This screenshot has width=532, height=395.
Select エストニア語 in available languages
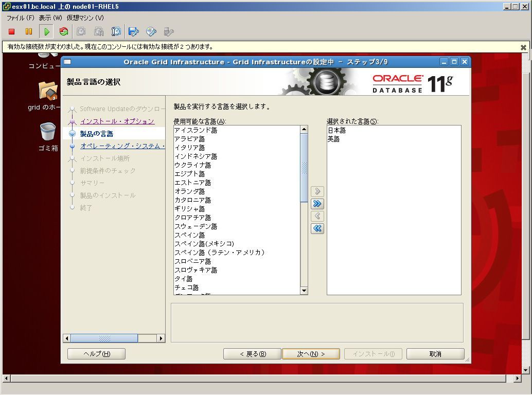pos(237,183)
